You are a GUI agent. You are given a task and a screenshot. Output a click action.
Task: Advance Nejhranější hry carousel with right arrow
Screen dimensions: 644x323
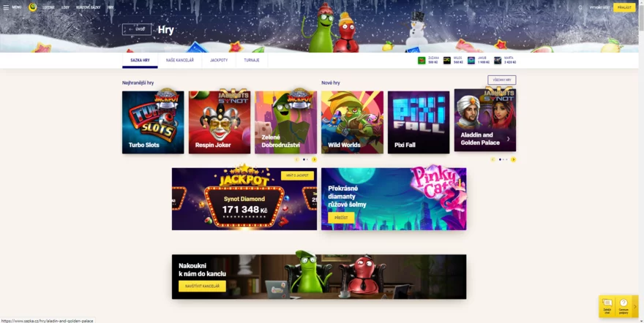tap(314, 159)
